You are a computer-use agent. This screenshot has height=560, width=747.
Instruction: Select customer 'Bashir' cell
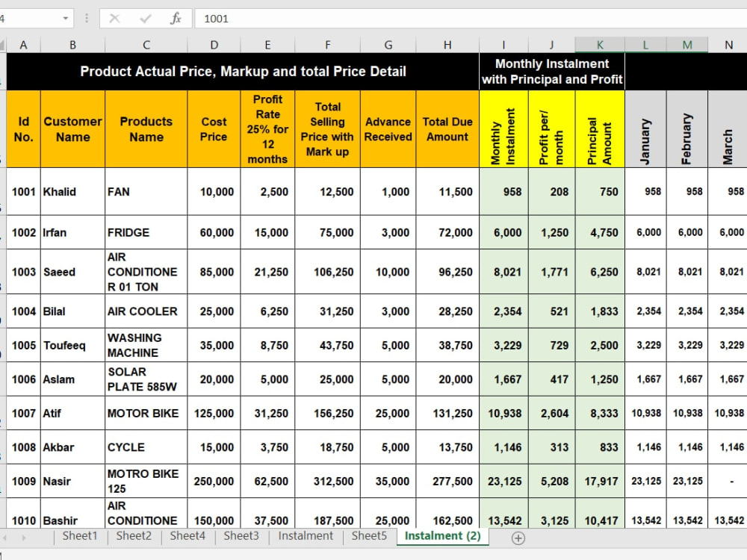click(x=73, y=514)
